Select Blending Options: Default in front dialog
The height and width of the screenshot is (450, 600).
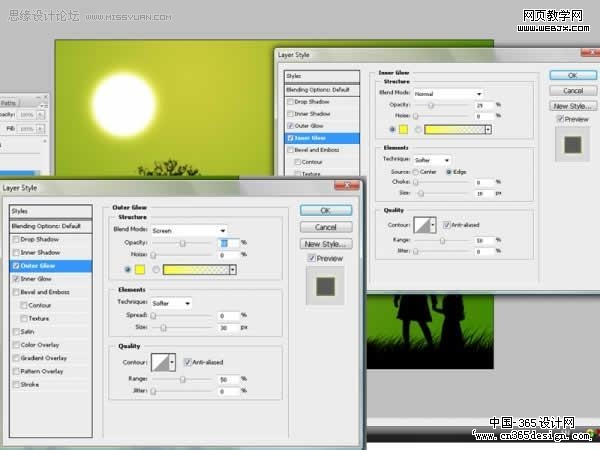[51, 226]
